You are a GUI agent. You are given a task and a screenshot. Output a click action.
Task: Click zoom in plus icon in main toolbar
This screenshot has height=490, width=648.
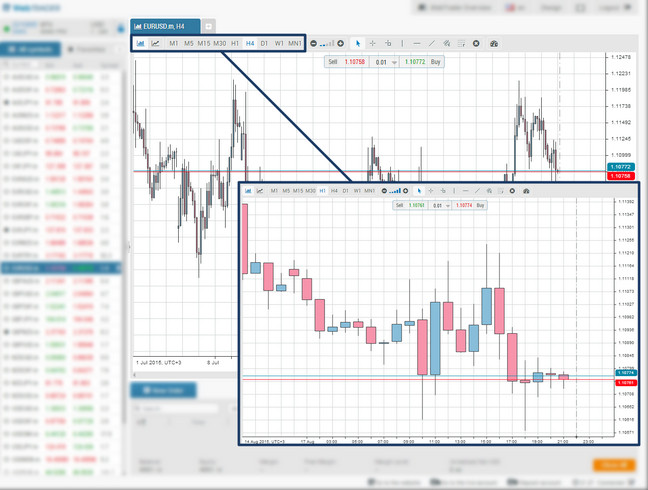(341, 44)
